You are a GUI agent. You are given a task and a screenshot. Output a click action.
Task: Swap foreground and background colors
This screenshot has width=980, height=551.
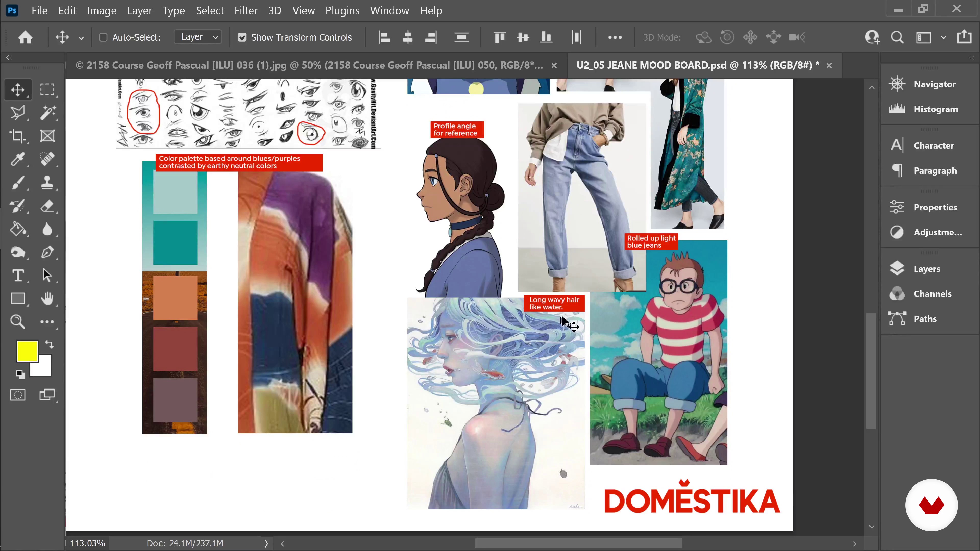click(x=50, y=344)
